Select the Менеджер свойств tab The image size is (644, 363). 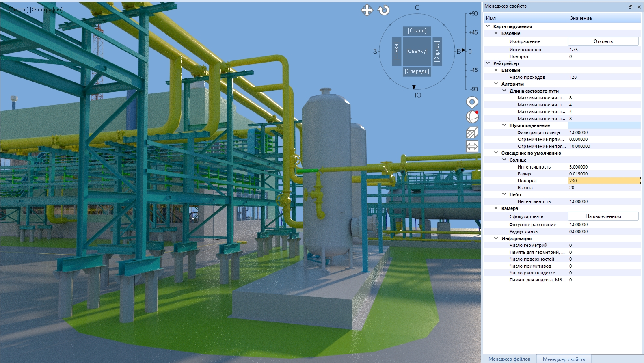564,359
